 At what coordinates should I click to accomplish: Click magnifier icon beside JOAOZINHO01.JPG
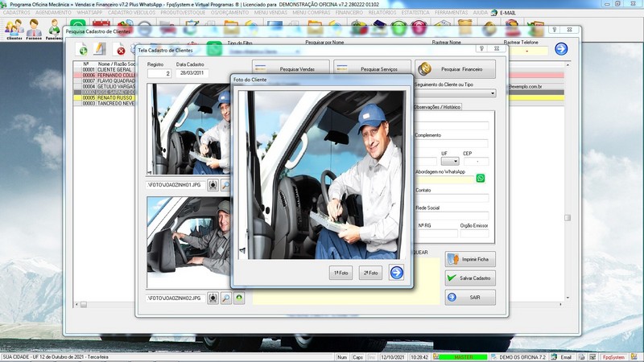coord(226,185)
